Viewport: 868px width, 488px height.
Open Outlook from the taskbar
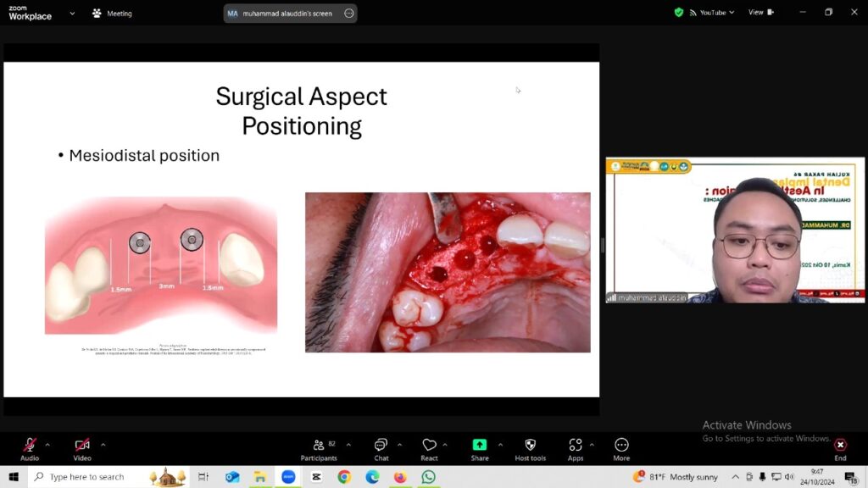point(232,476)
